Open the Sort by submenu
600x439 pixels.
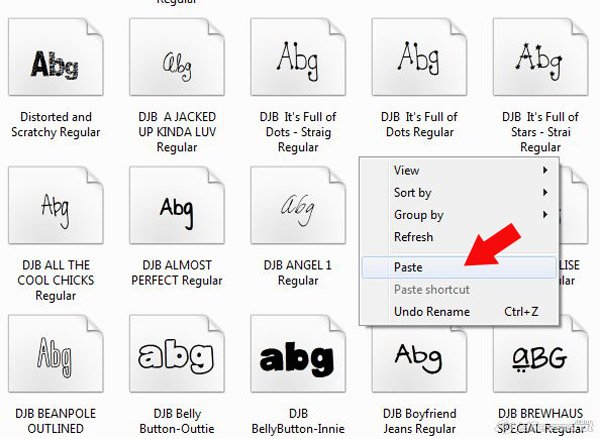point(459,193)
